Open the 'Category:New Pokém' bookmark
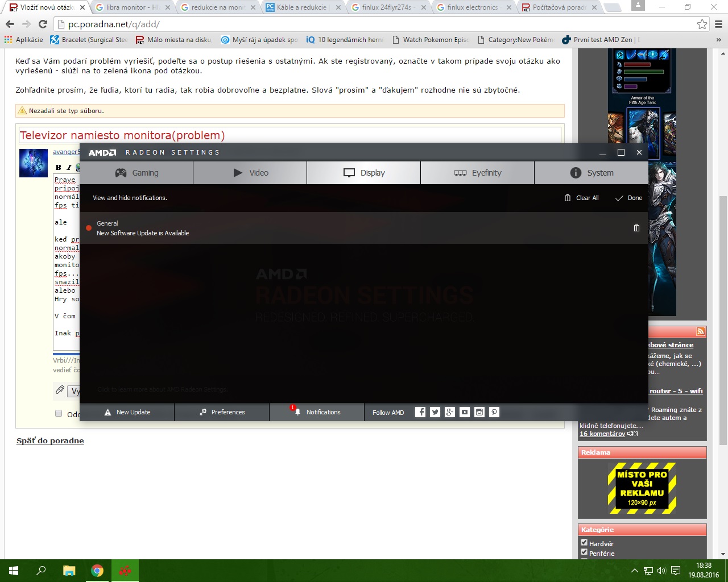The image size is (728, 582). (x=515, y=40)
